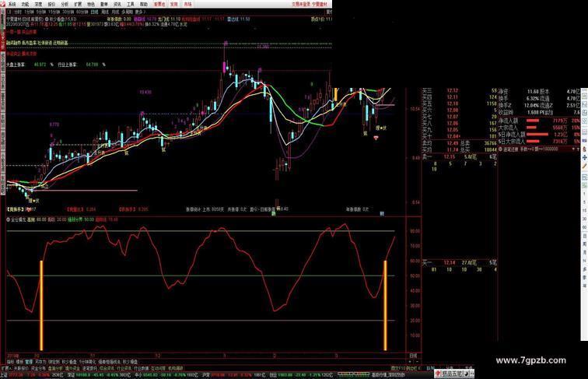Image resolution: width=588 pixels, height=379 pixels.
Task: Click the 卖均 11.74 row
Action: pyautogui.click(x=460, y=149)
